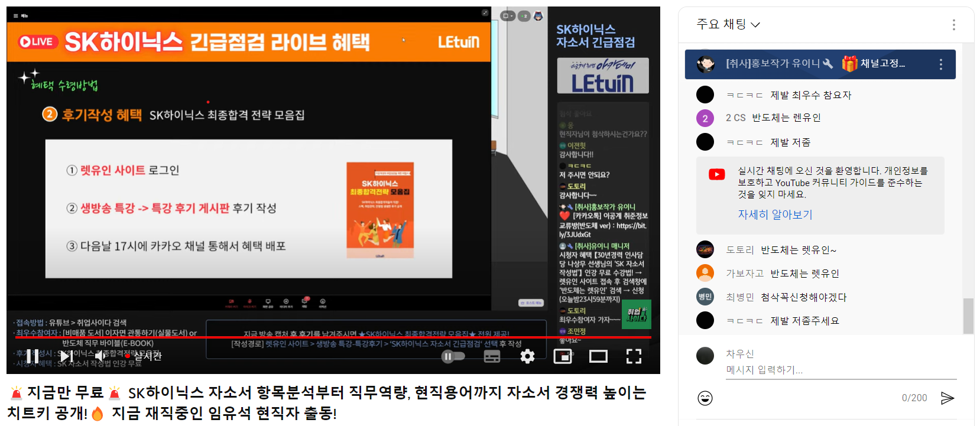980x426 pixels.
Task: Expand the 주요 채팅 dropdown
Action: 728,24
